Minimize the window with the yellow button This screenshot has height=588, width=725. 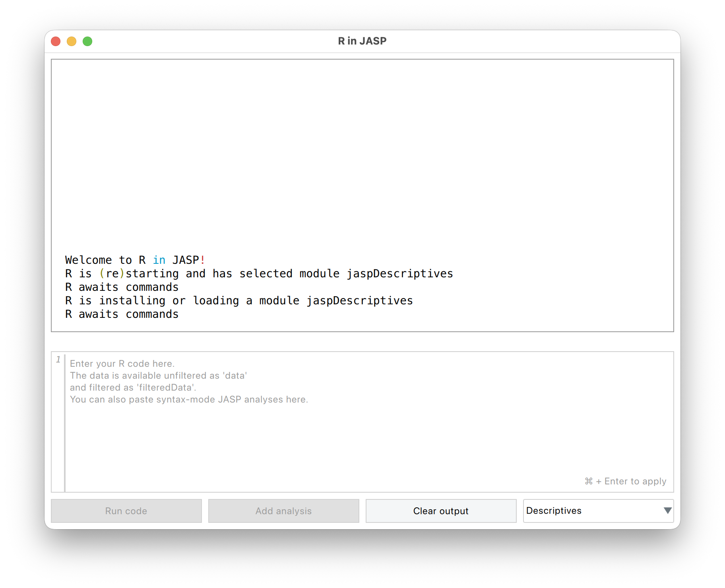coord(72,41)
